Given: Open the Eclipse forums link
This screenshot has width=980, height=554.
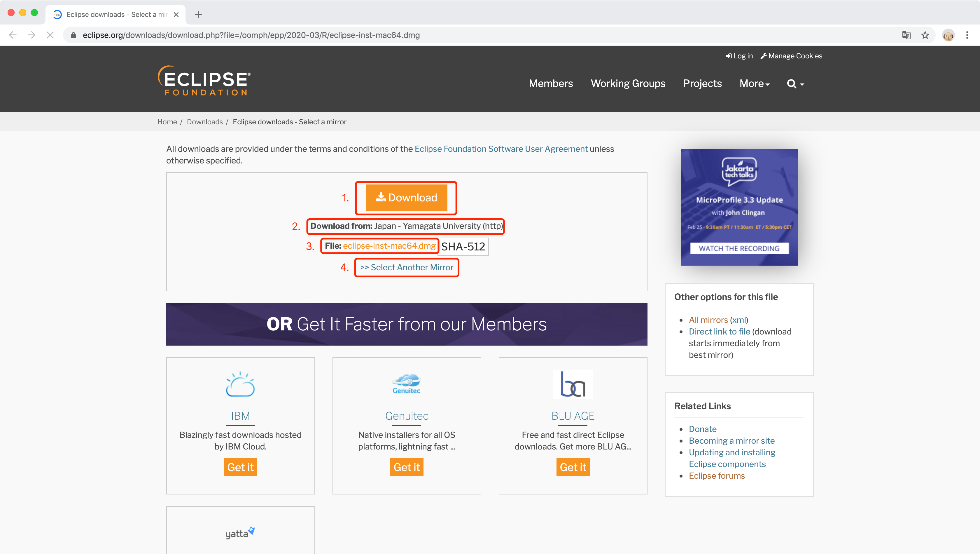Looking at the screenshot, I should tap(717, 476).
